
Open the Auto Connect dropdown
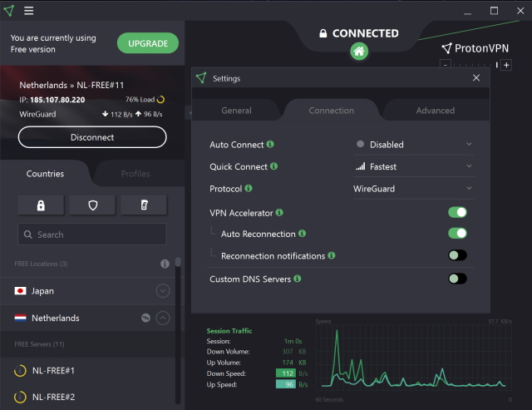[x=414, y=145]
